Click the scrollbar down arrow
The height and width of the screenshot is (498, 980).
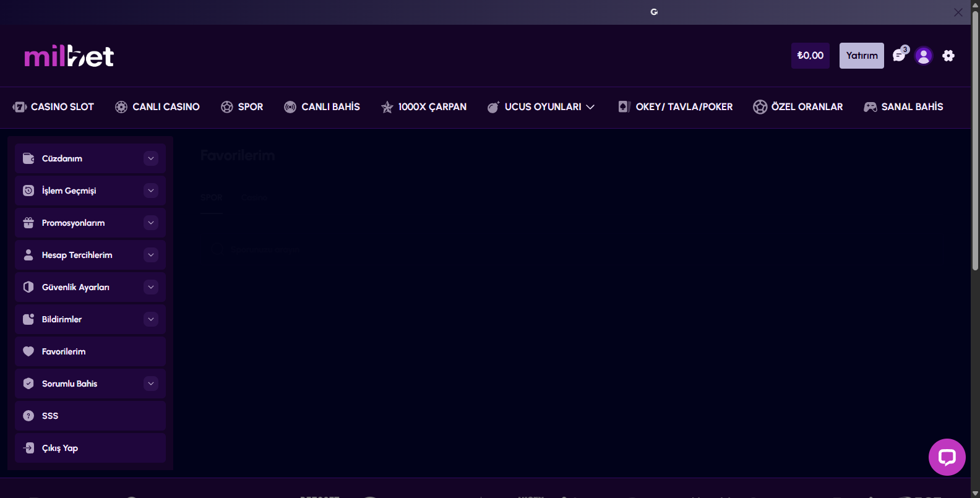[x=975, y=493]
